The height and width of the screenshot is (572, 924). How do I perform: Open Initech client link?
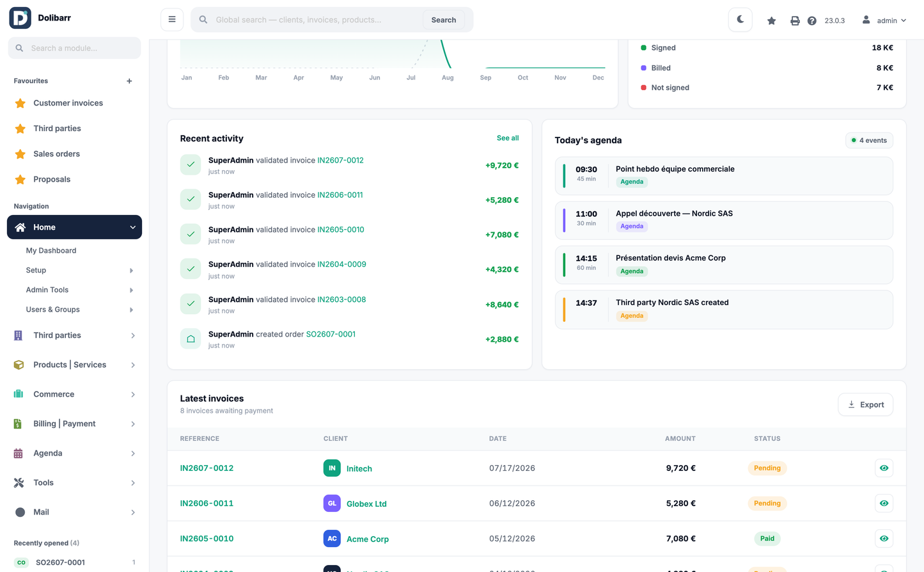(359, 469)
